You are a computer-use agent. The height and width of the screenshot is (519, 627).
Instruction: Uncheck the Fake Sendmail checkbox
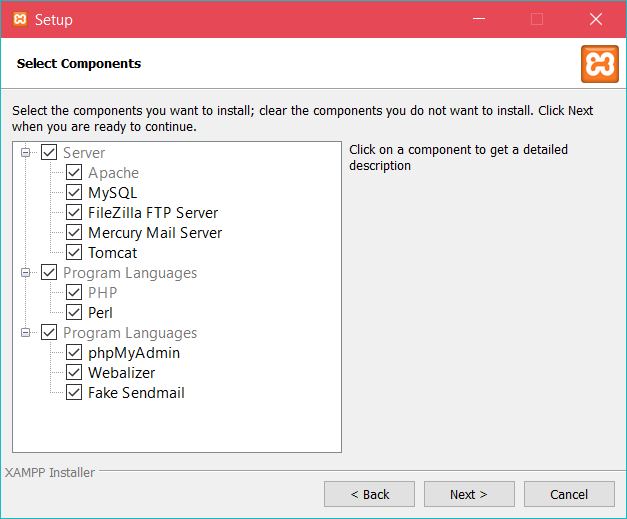(74, 393)
